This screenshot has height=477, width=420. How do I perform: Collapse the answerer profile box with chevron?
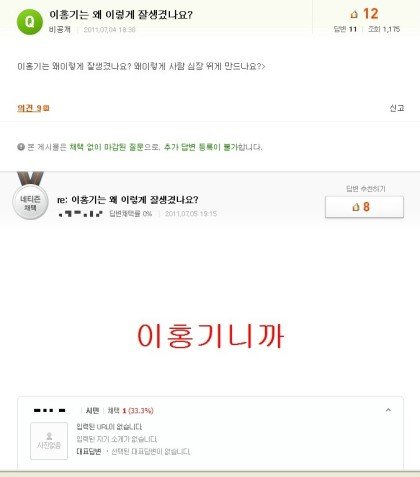tap(388, 410)
